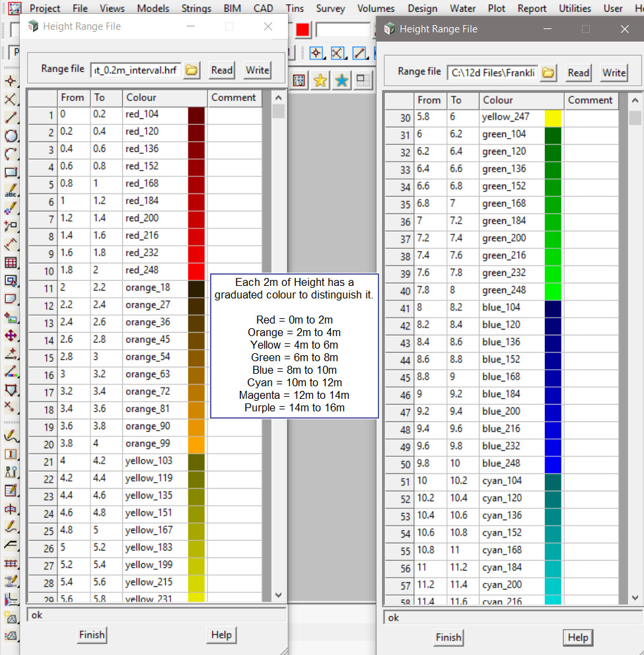Open the Tins menu
The height and width of the screenshot is (655, 644).
293,9
